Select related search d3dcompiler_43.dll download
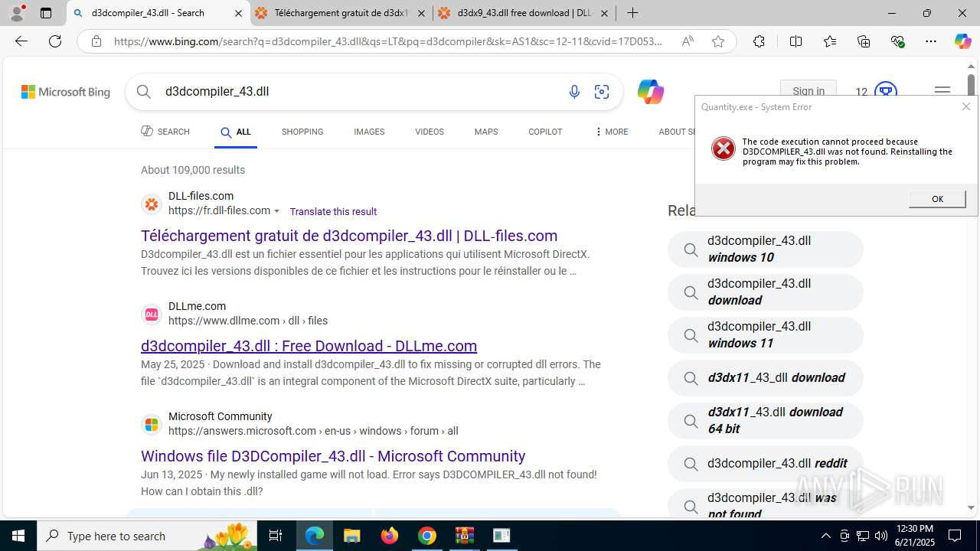The image size is (980, 551). click(x=766, y=292)
